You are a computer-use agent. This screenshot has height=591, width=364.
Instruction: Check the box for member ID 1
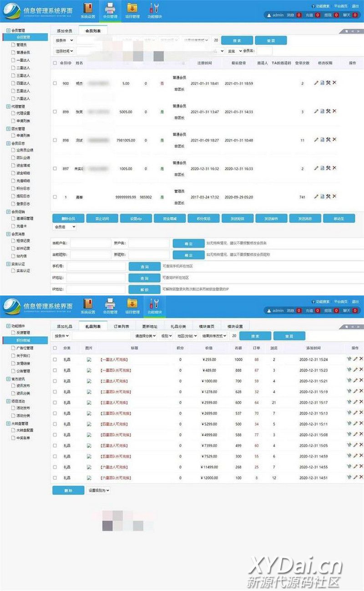(55, 197)
